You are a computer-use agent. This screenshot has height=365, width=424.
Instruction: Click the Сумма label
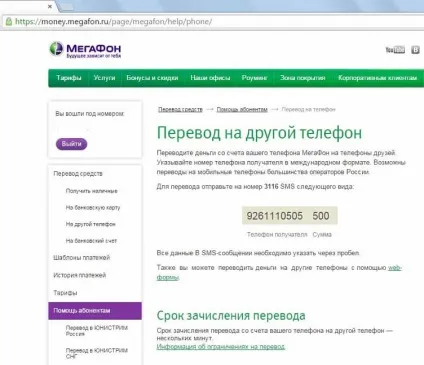coord(322,235)
